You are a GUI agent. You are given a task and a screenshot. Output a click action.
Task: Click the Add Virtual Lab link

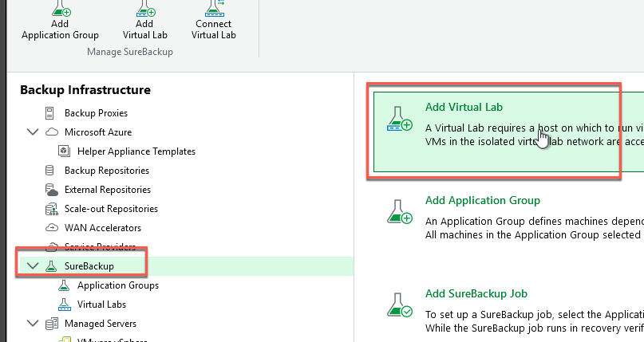tap(464, 107)
